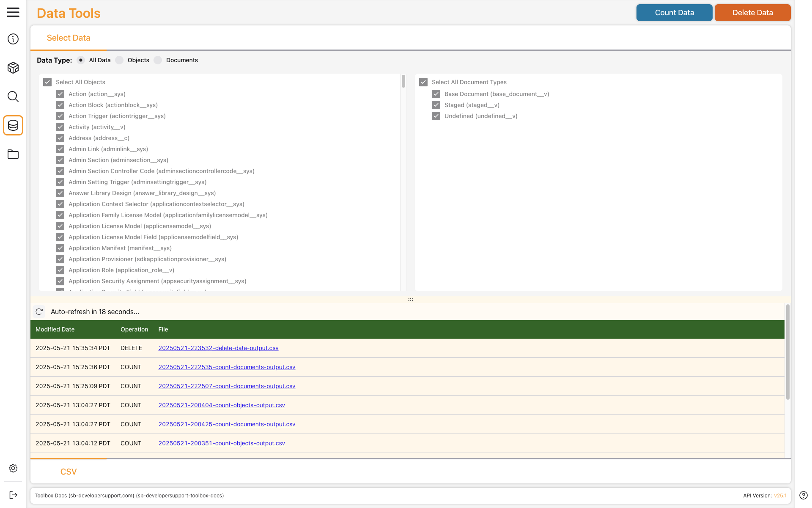812x508 pixels.
Task: Open the delete-data-output.csv file link
Action: pyautogui.click(x=218, y=348)
